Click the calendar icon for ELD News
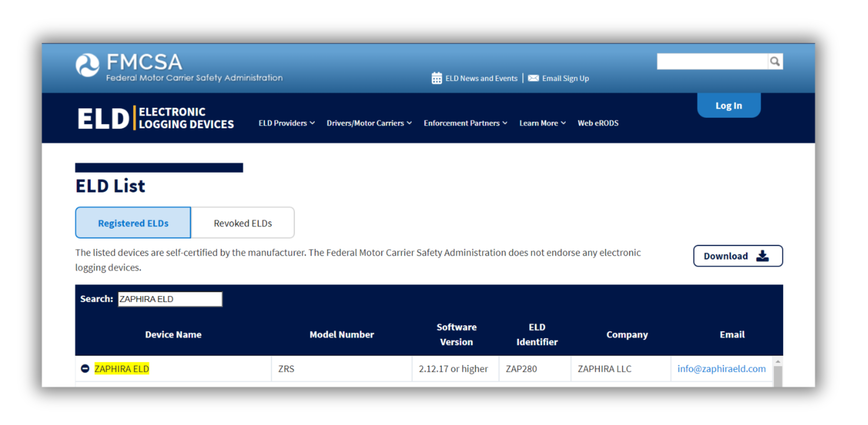868x425 pixels. click(436, 78)
